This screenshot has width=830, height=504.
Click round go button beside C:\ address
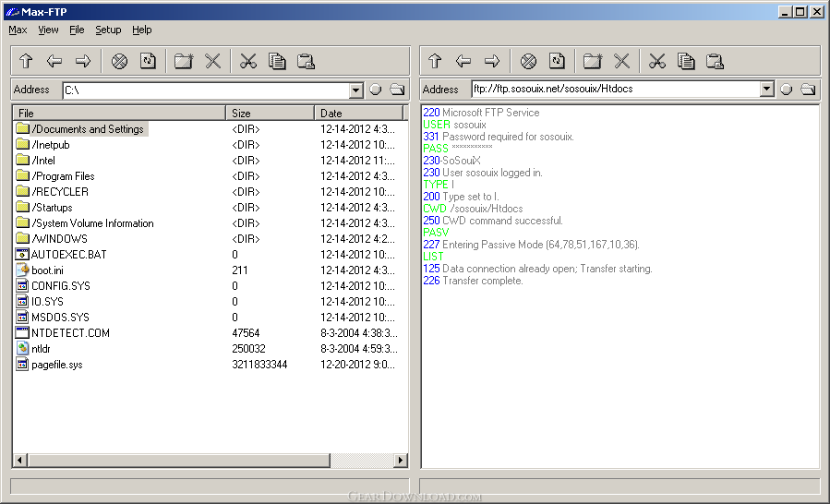coord(375,90)
